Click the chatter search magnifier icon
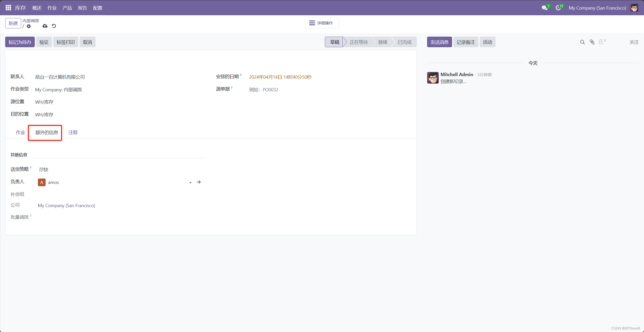The width and height of the screenshot is (644, 332). [x=582, y=42]
